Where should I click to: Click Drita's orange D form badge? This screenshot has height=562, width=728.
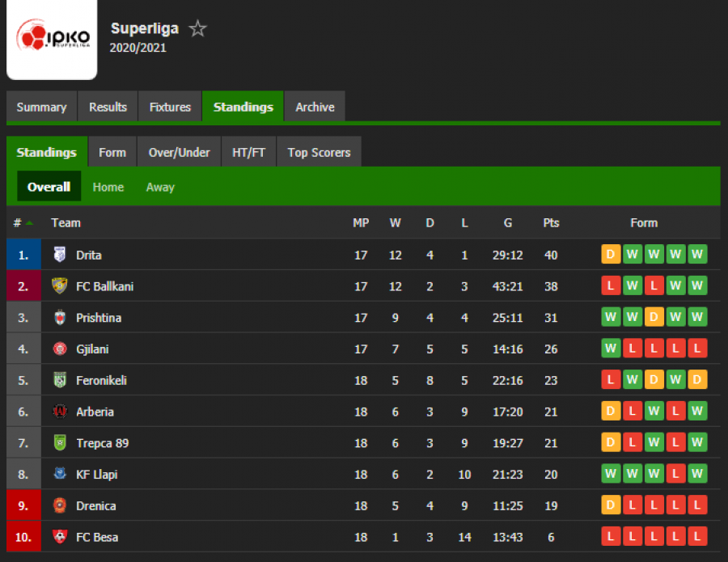pyautogui.click(x=611, y=255)
